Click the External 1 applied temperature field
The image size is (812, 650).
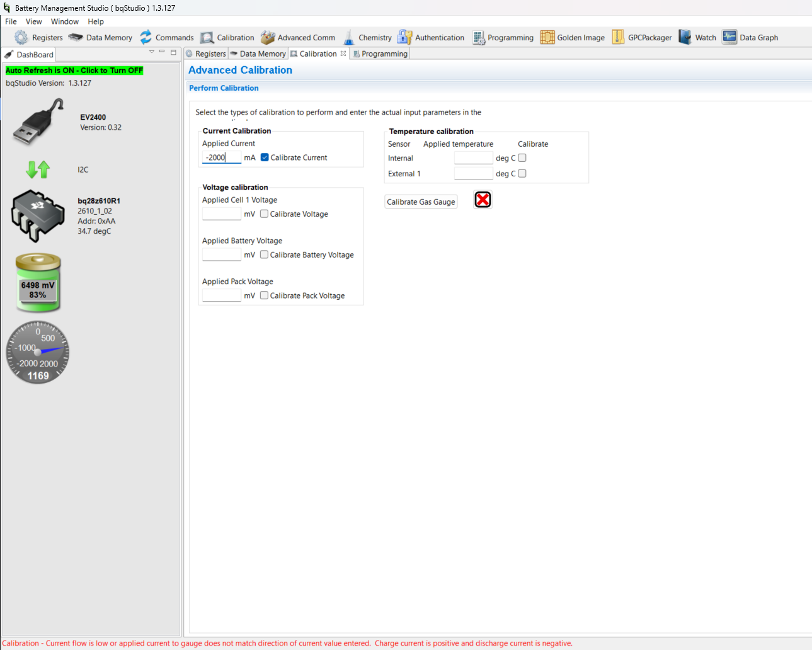tap(474, 174)
